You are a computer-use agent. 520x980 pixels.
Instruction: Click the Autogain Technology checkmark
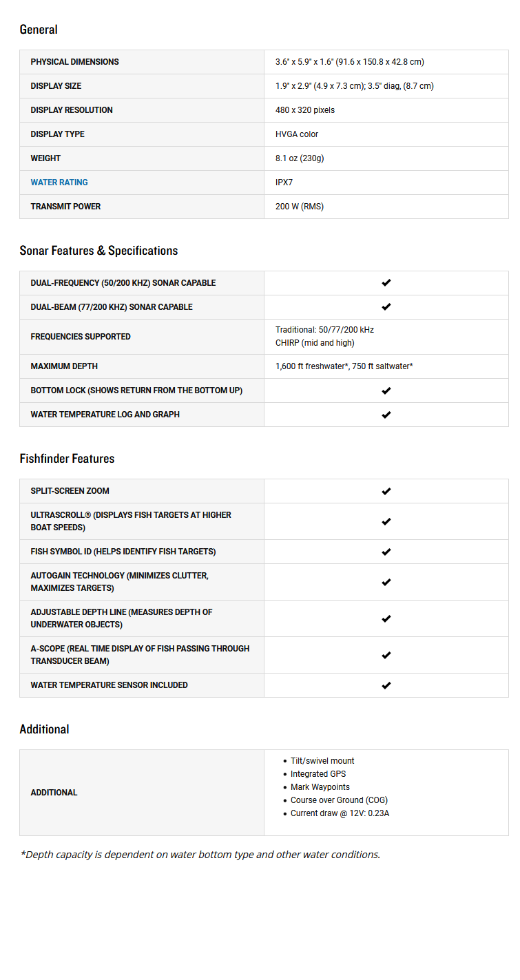[386, 582]
